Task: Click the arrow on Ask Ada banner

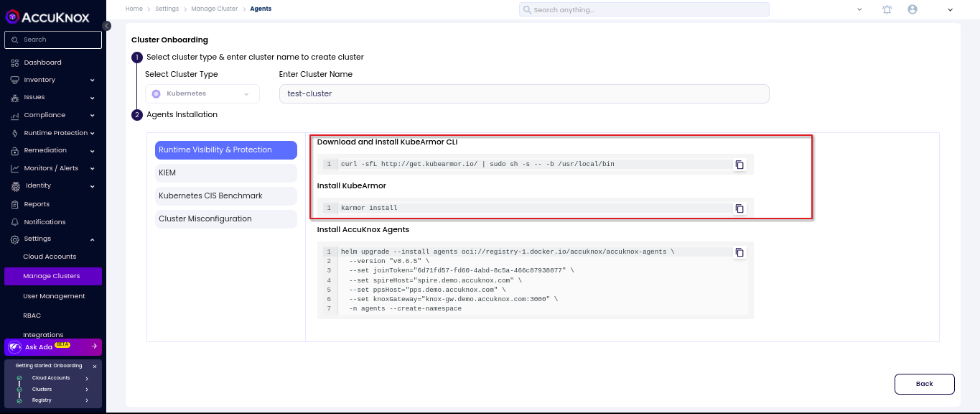Action: pos(94,346)
